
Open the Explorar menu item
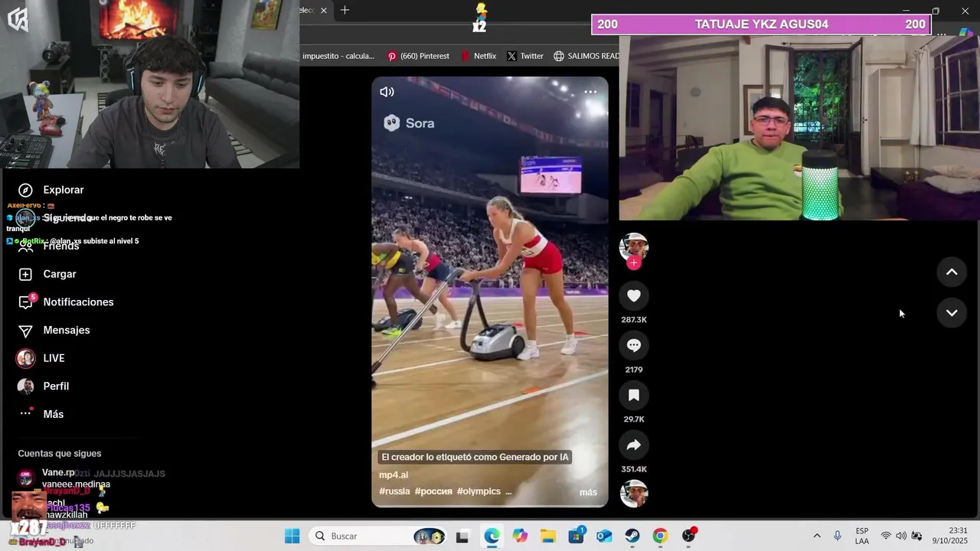pos(64,190)
